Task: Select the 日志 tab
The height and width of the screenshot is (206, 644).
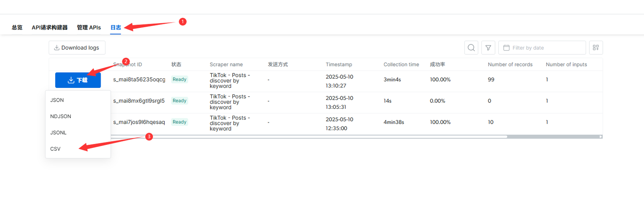Action: point(116,27)
